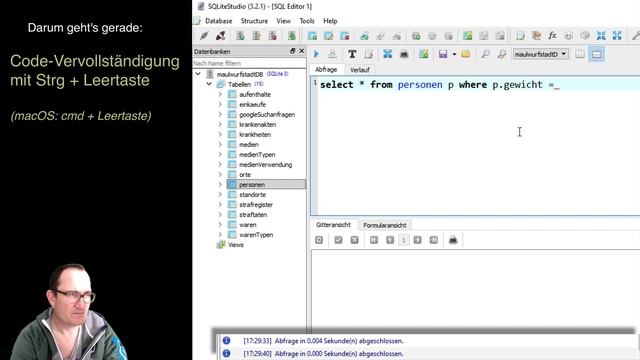Switch to the Abfrage tab
The width and height of the screenshot is (640, 360).
[326, 70]
